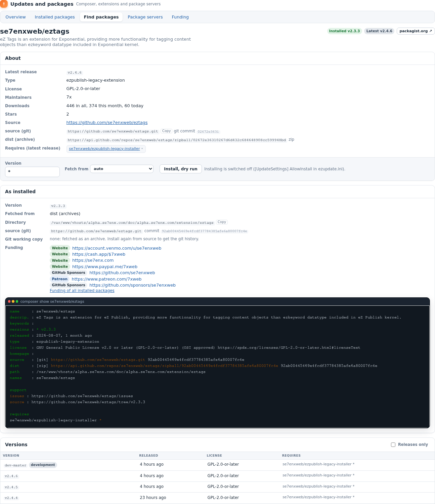The width and height of the screenshot is (435, 504).
Task: Copy the source git URL in About
Action: 166,131
